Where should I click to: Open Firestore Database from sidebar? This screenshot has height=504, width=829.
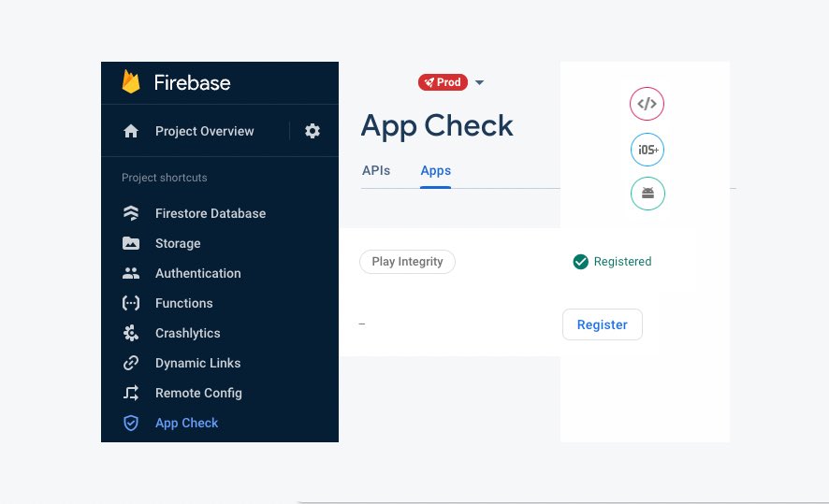pyautogui.click(x=211, y=213)
